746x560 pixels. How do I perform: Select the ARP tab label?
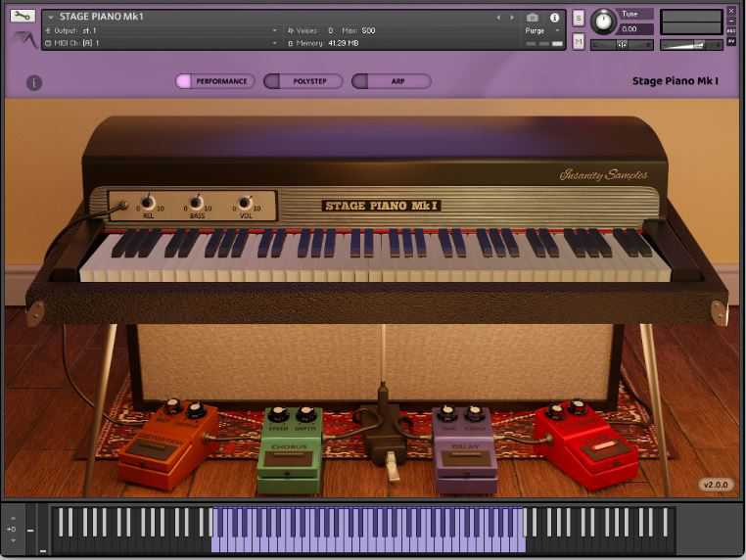pos(397,81)
